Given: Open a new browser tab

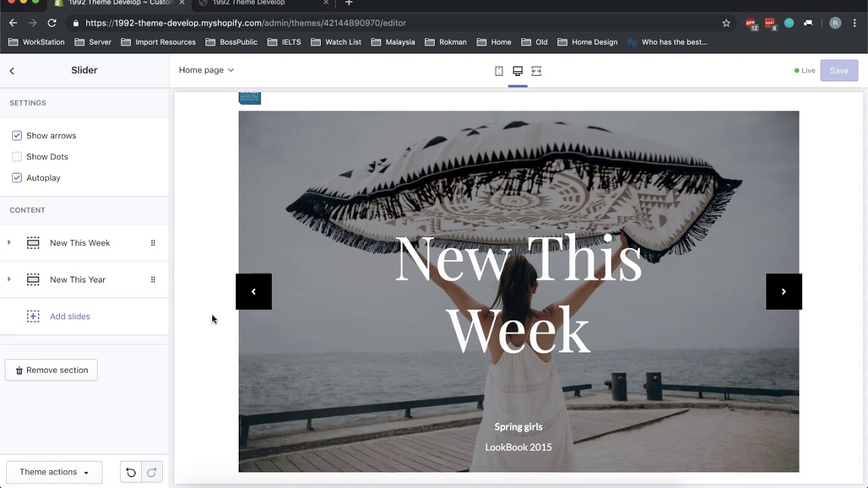Looking at the screenshot, I should [349, 3].
